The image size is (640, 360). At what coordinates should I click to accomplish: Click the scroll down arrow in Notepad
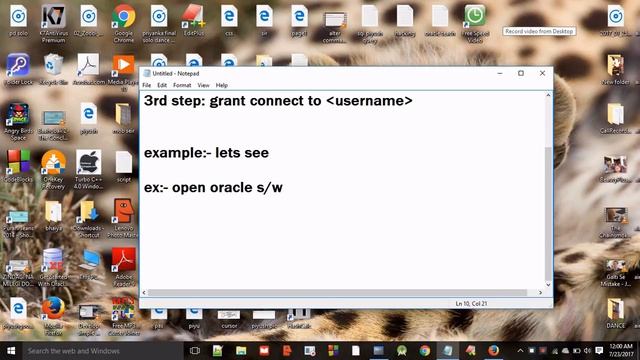click(x=548, y=284)
